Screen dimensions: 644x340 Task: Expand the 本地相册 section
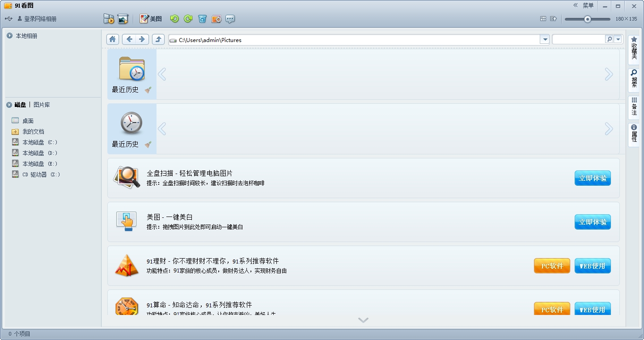click(9, 36)
